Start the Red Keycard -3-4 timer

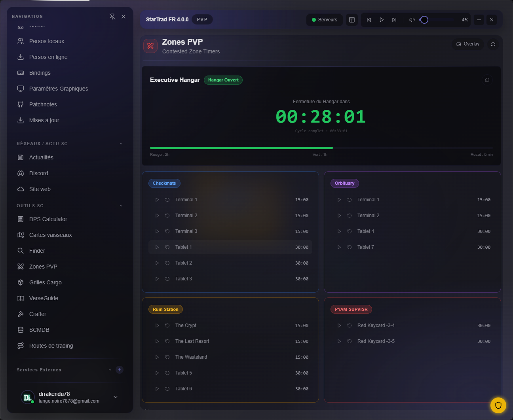click(x=339, y=325)
